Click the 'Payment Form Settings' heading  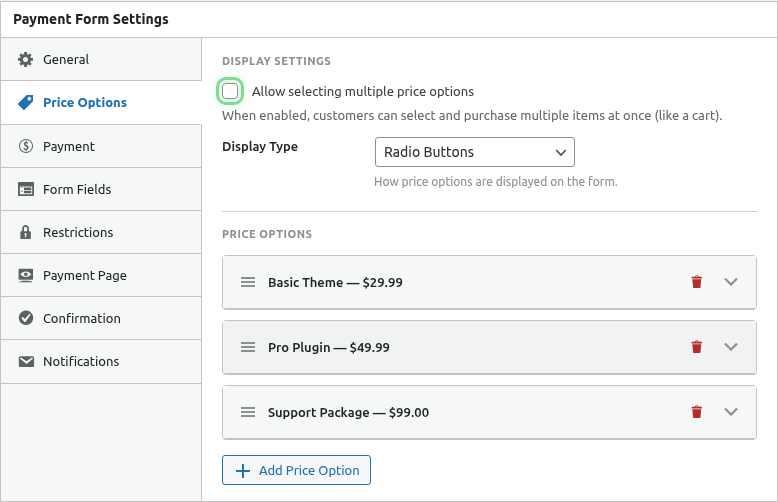pos(91,19)
